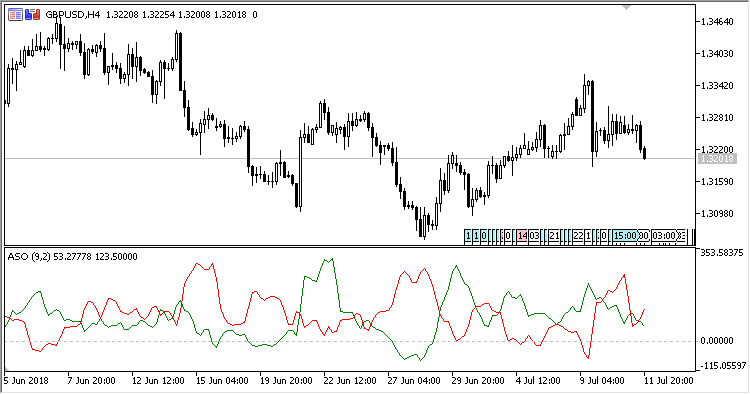Click the 9 Jul 04:00 time label
750x394 pixels.
(603, 381)
